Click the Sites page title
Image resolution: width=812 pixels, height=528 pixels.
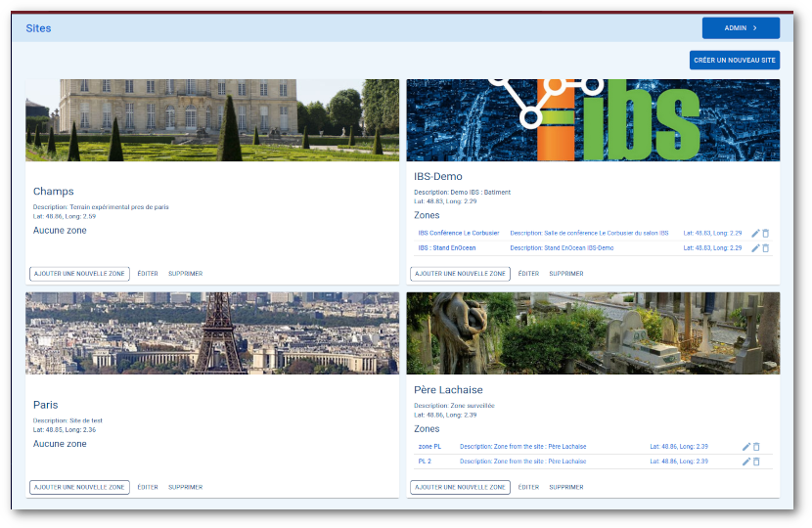[x=38, y=28]
